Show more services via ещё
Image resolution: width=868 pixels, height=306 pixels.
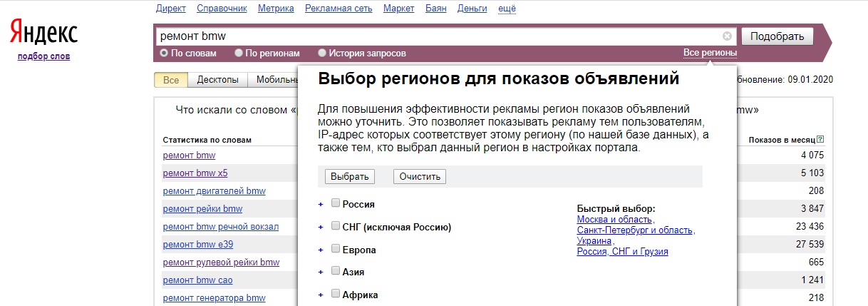tap(507, 9)
